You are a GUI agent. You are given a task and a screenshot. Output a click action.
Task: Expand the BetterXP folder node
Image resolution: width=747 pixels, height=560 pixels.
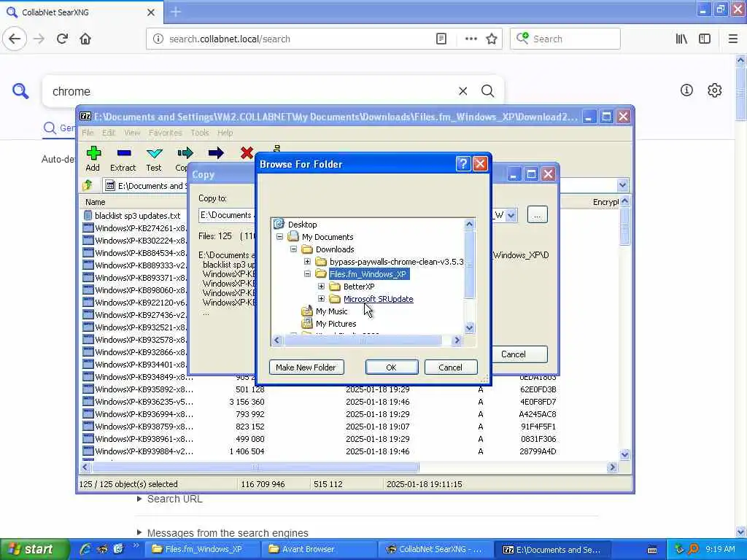pos(321,286)
